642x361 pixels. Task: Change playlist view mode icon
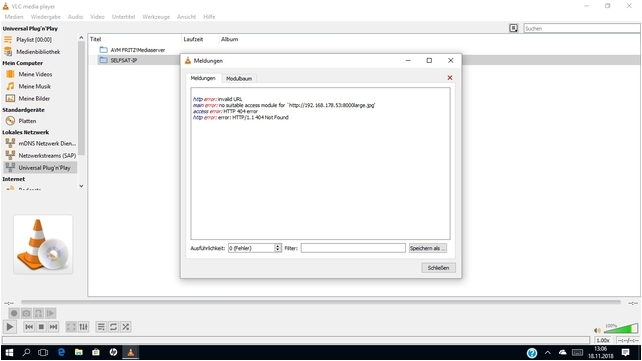point(513,28)
